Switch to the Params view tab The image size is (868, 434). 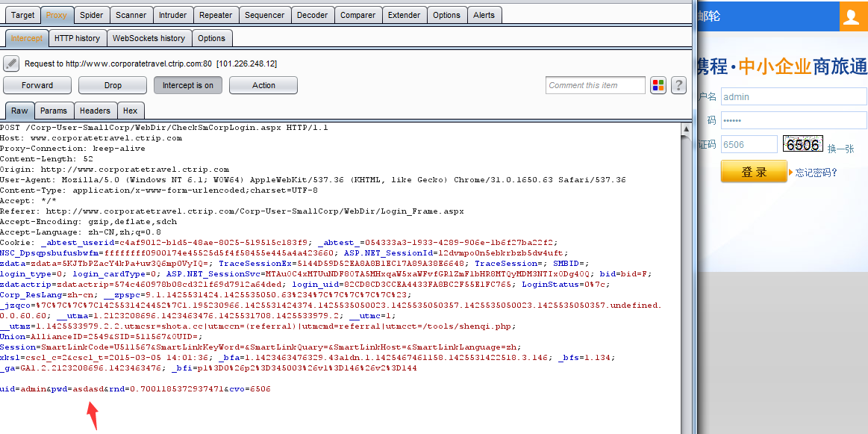[54, 111]
